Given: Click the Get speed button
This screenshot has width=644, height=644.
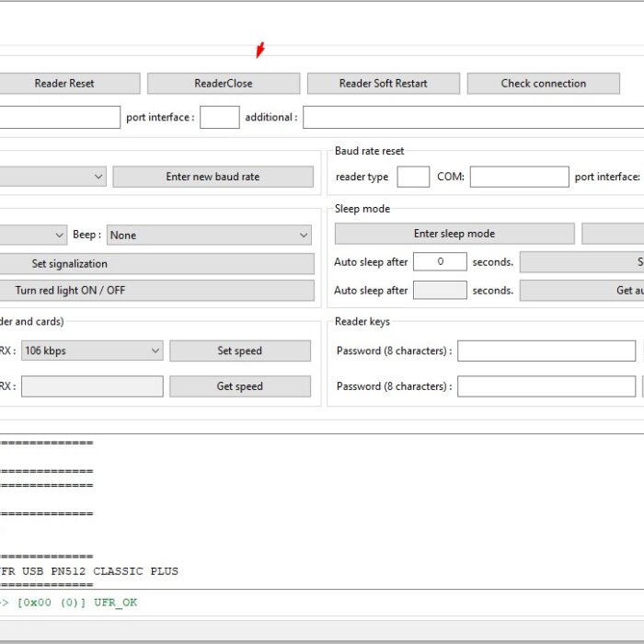Looking at the screenshot, I should pyautogui.click(x=240, y=386).
